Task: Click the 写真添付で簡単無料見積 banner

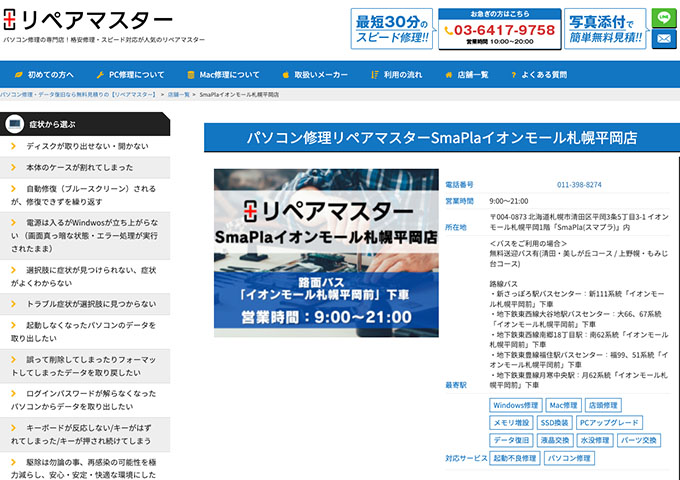Action: (x=606, y=29)
